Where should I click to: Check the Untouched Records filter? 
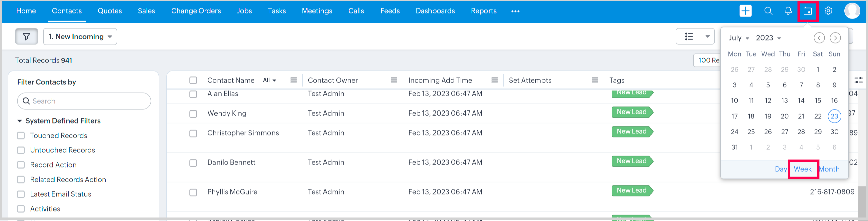tap(21, 150)
